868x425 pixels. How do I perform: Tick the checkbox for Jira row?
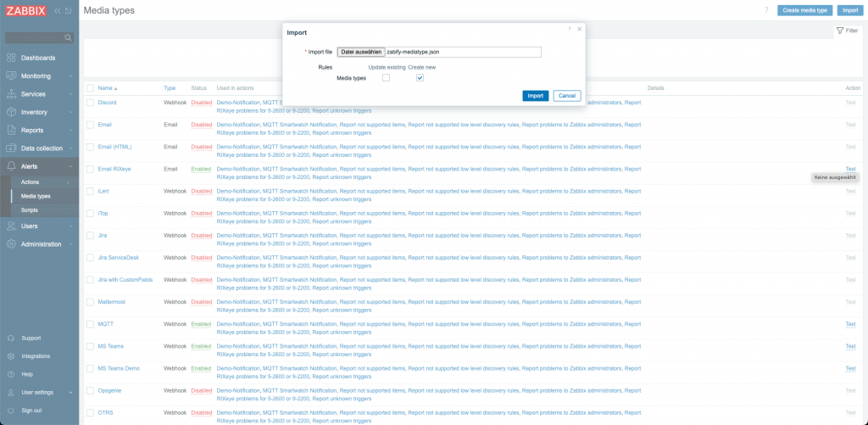(x=90, y=236)
